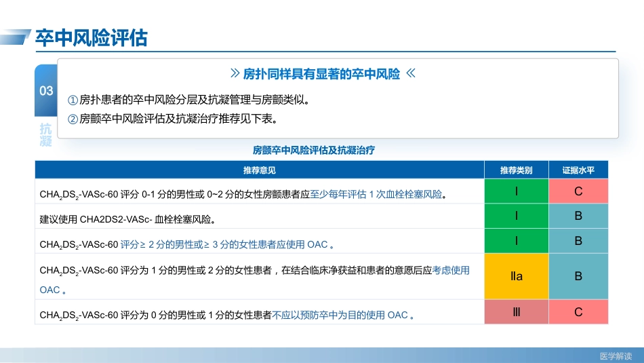This screenshot has width=644, height=363.
Task: Click teal evidence B cell in 应使用 OAC row
Action: (x=578, y=241)
